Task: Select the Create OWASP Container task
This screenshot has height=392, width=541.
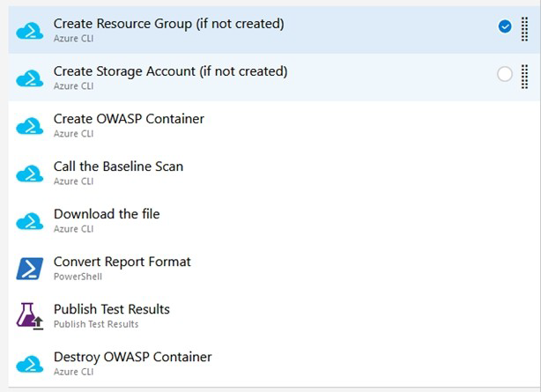Action: 129,119
